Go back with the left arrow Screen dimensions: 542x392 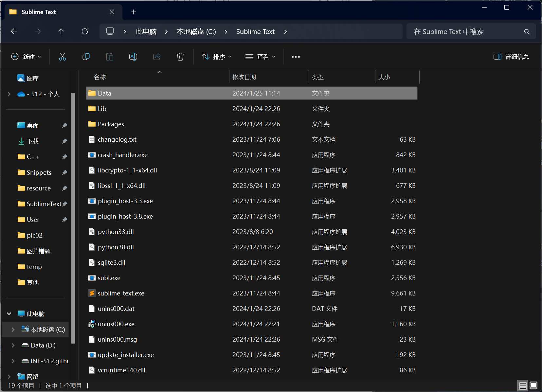14,31
